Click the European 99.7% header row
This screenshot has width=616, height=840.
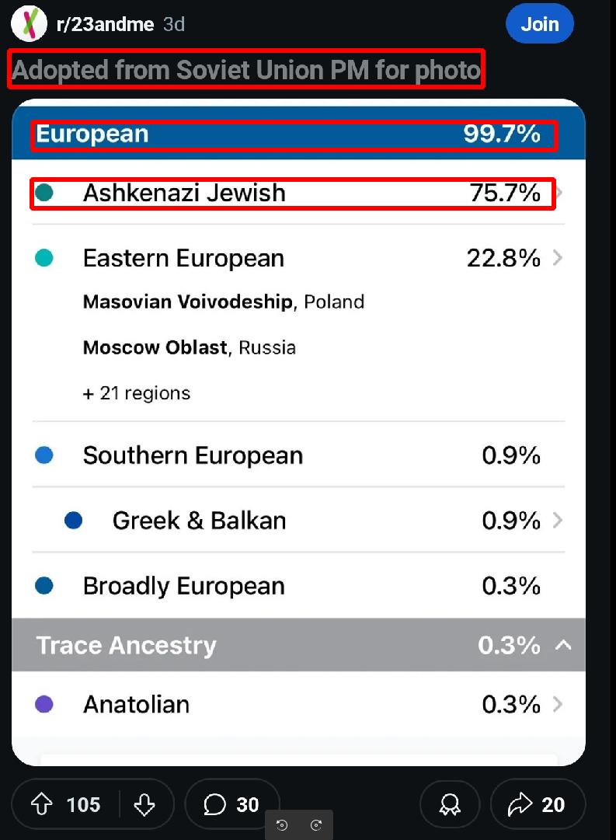(x=298, y=134)
